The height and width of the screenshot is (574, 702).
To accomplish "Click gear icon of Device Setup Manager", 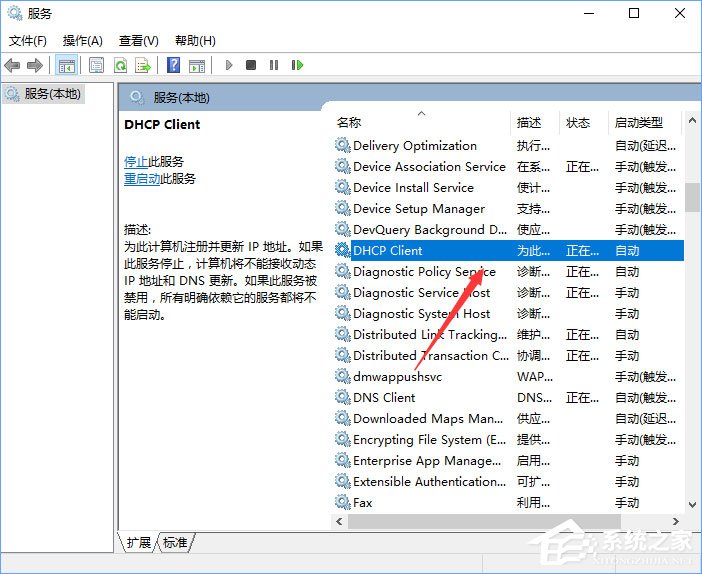I will [x=342, y=208].
